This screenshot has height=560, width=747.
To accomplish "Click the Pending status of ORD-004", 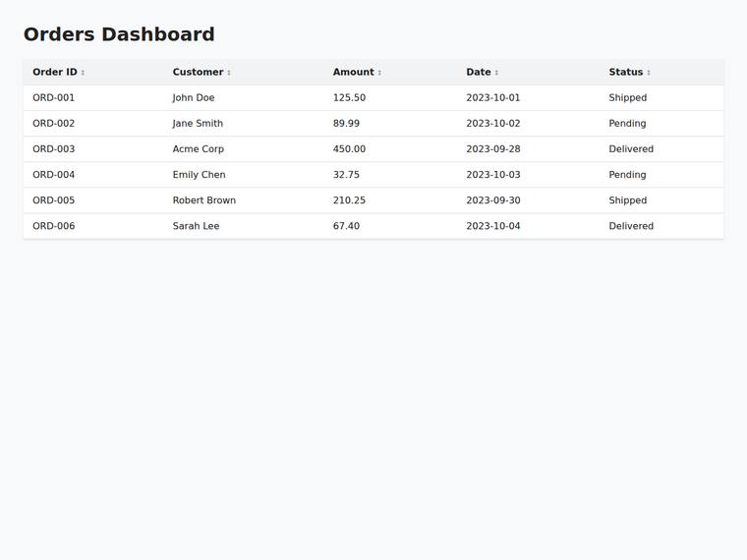I will 627,175.
